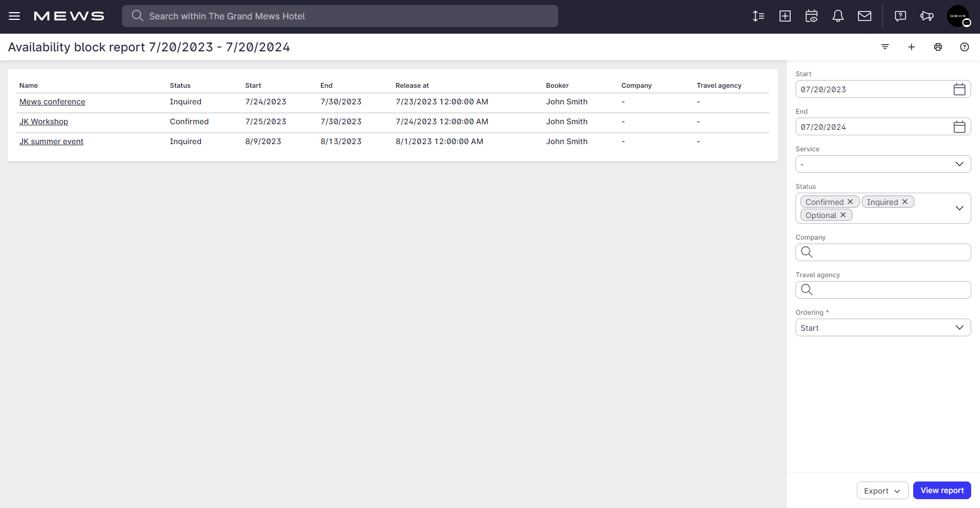The width and height of the screenshot is (980, 508).
Task: Open messages with the envelope icon
Action: coord(865,16)
